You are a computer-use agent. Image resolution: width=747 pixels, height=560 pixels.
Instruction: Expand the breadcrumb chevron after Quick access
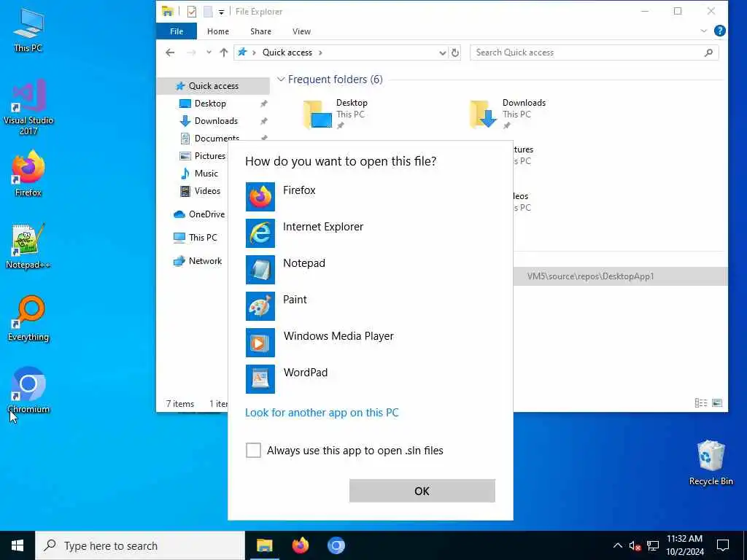[x=321, y=52]
